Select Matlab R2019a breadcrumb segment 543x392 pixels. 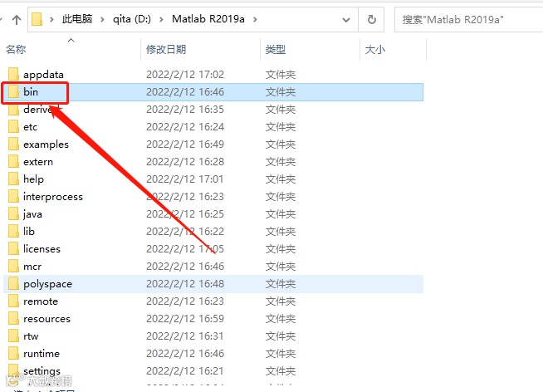208,19
